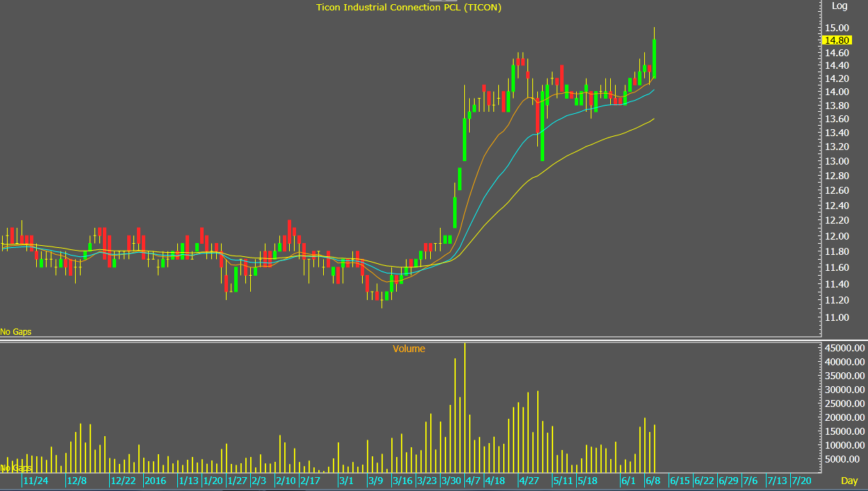Click the 13.80 price axis label
Image resolution: width=868 pixels, height=491 pixels.
point(836,106)
